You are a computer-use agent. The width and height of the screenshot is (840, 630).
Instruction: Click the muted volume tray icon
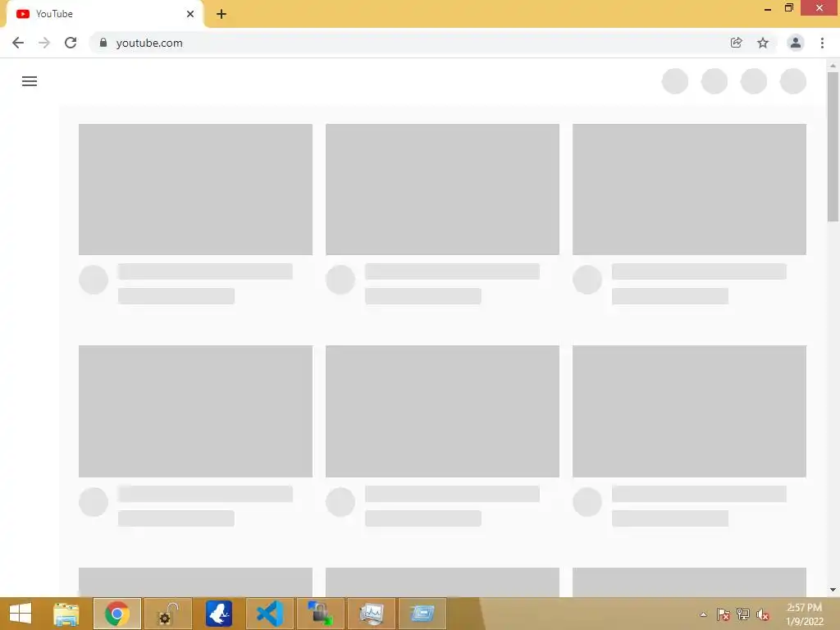click(x=763, y=614)
